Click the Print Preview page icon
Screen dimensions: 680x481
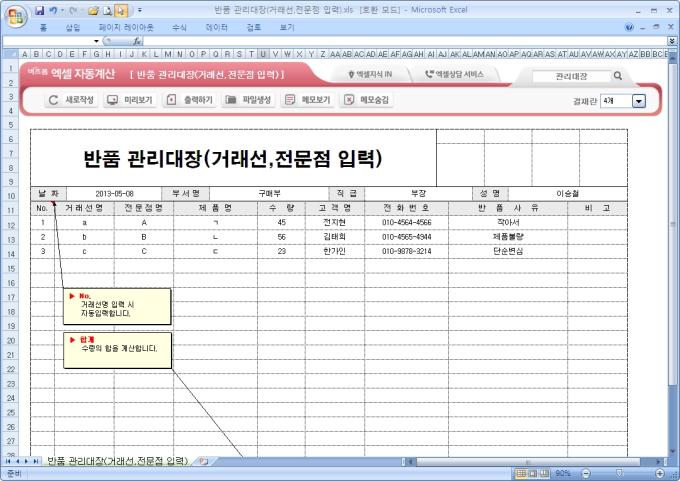point(107,11)
